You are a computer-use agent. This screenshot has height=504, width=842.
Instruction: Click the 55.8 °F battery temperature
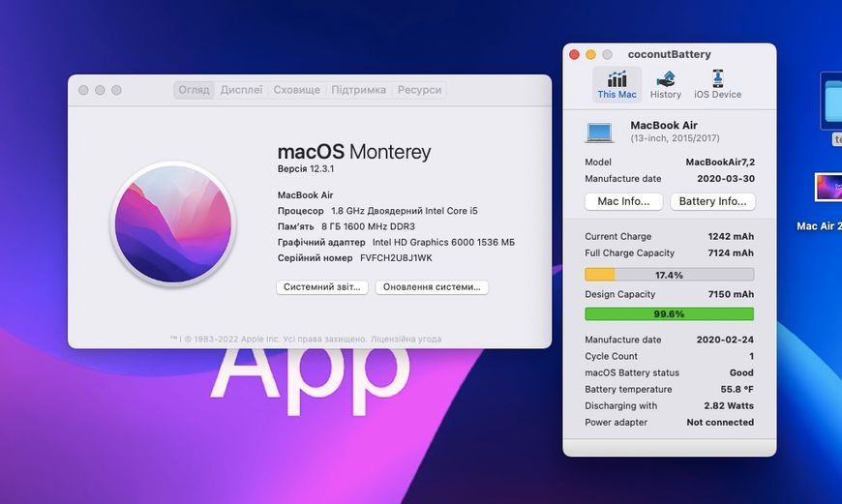[x=737, y=389]
